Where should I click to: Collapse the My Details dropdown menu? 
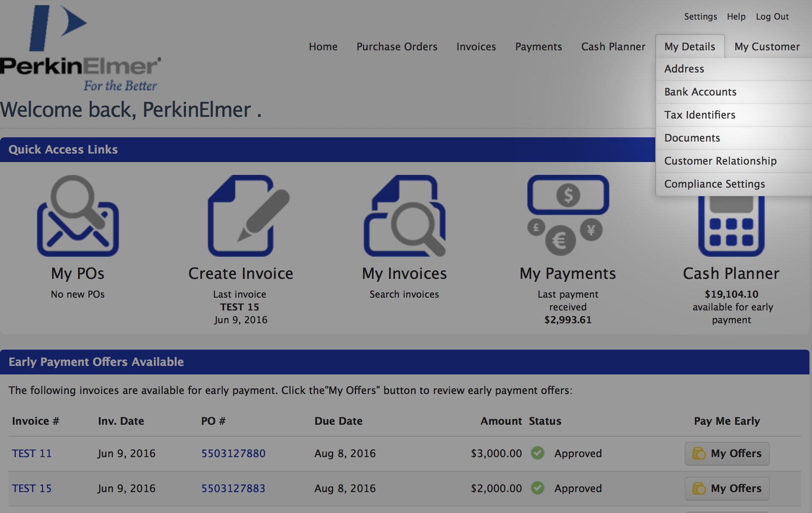[690, 46]
